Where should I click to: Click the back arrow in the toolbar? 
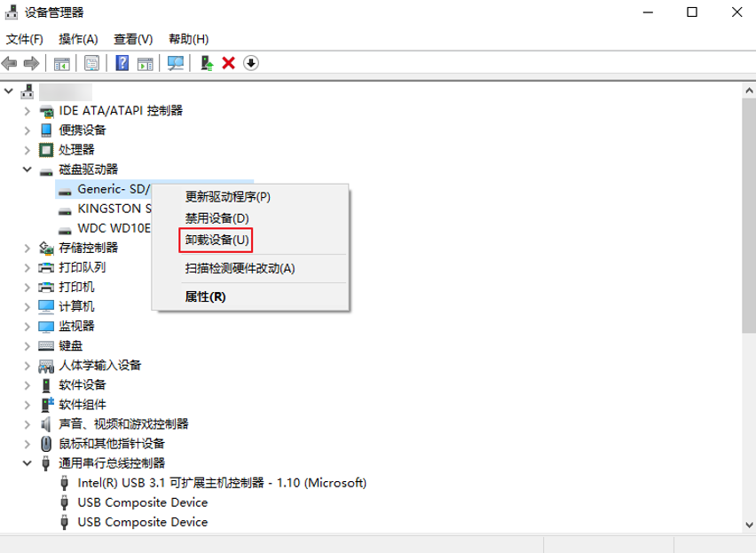point(10,63)
